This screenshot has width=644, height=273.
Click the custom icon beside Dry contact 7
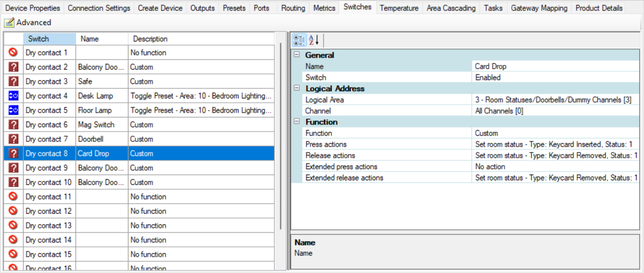pos(14,139)
